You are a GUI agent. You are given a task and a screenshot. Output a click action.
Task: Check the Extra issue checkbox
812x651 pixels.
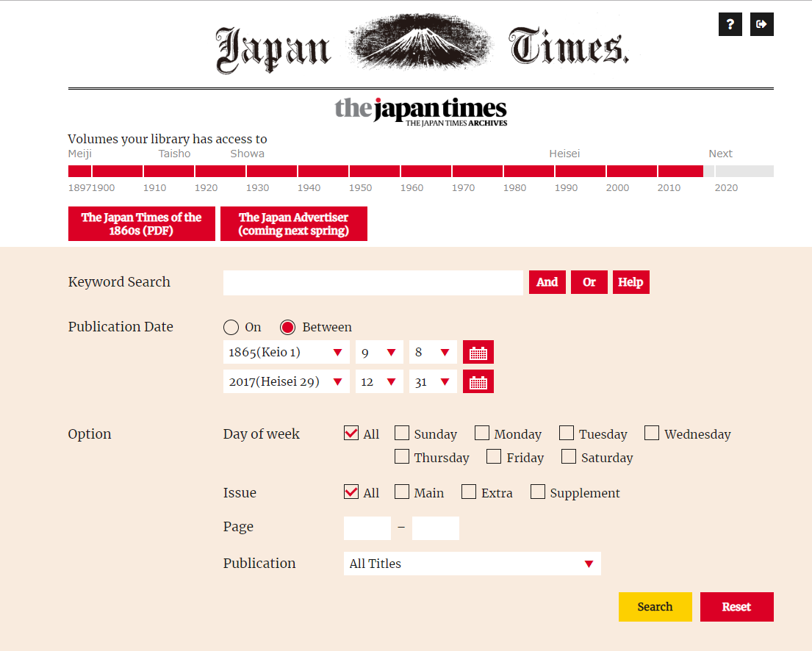pyautogui.click(x=469, y=492)
